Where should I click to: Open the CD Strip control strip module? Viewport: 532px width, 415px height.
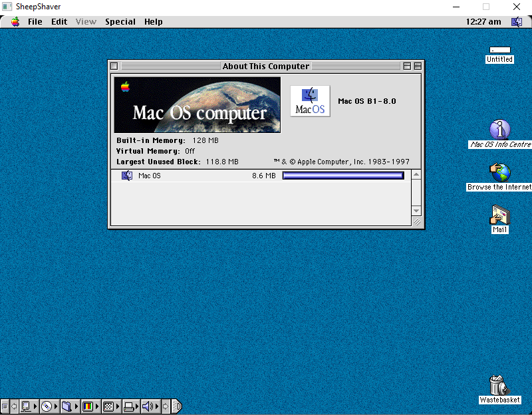49,406
